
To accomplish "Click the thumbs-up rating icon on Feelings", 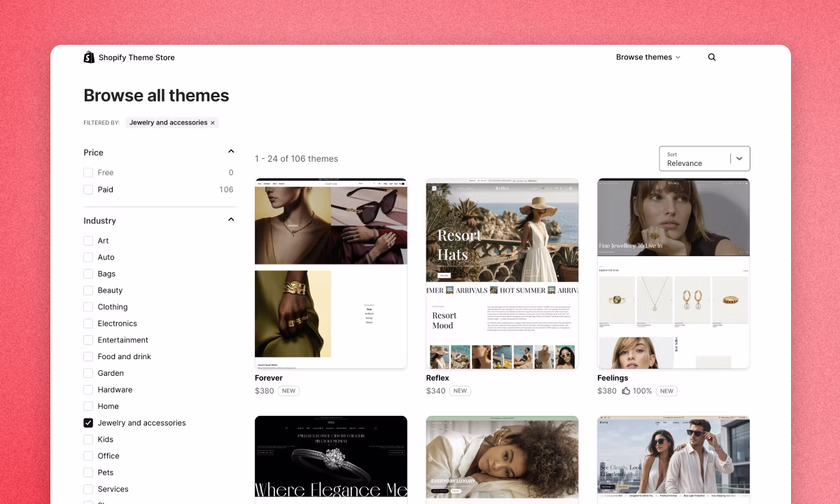I will coord(626,391).
